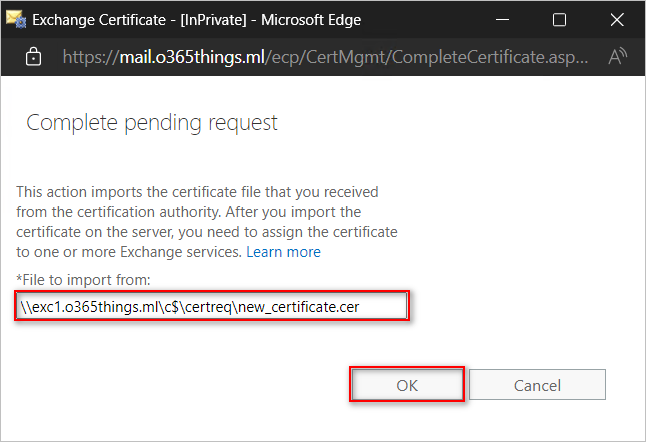Minimize the Exchange Certificate window
Viewport: 646px width, 442px height.
point(502,19)
